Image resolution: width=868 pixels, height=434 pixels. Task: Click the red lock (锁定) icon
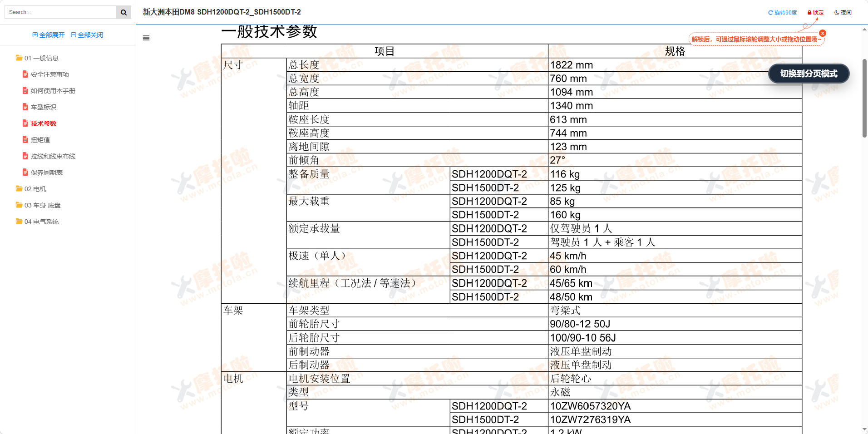809,12
